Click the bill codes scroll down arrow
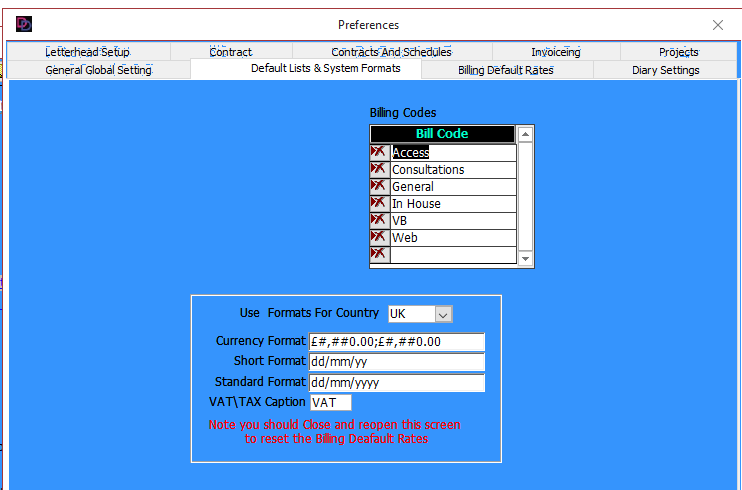Image resolution: width=742 pixels, height=490 pixels. 525,258
